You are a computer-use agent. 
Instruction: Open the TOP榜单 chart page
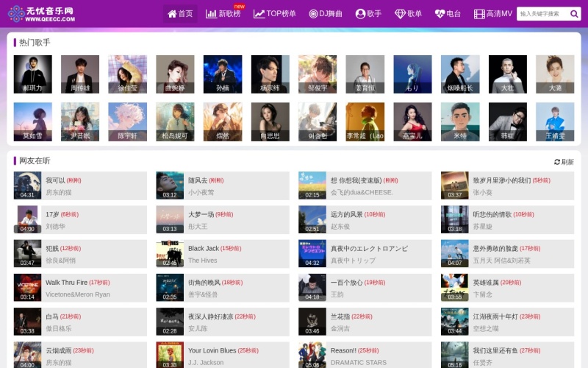275,13
